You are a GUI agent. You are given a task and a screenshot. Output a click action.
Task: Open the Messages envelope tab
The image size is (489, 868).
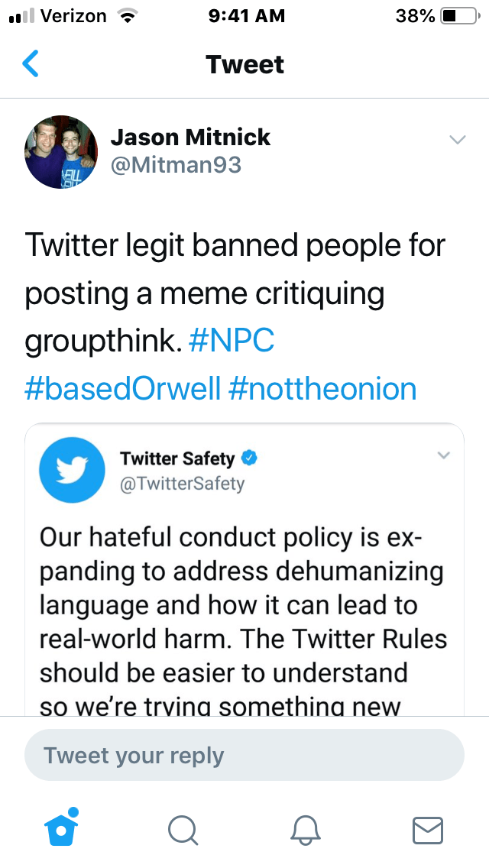click(x=427, y=829)
